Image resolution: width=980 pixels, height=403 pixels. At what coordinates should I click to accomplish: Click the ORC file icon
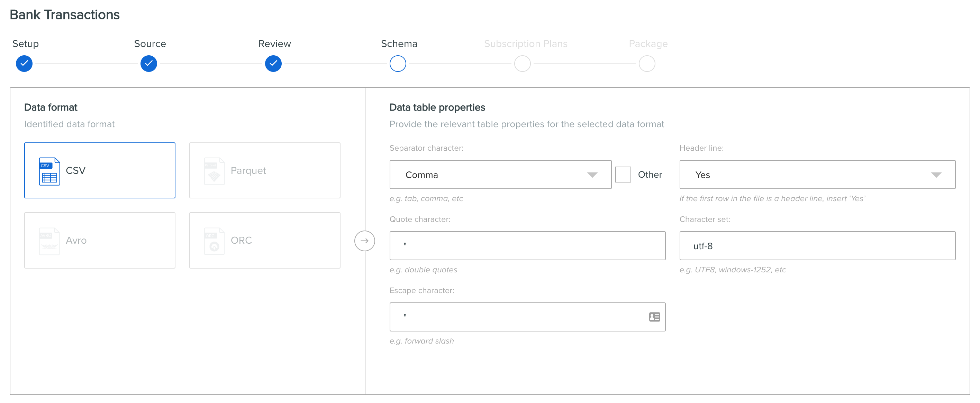[x=214, y=241]
